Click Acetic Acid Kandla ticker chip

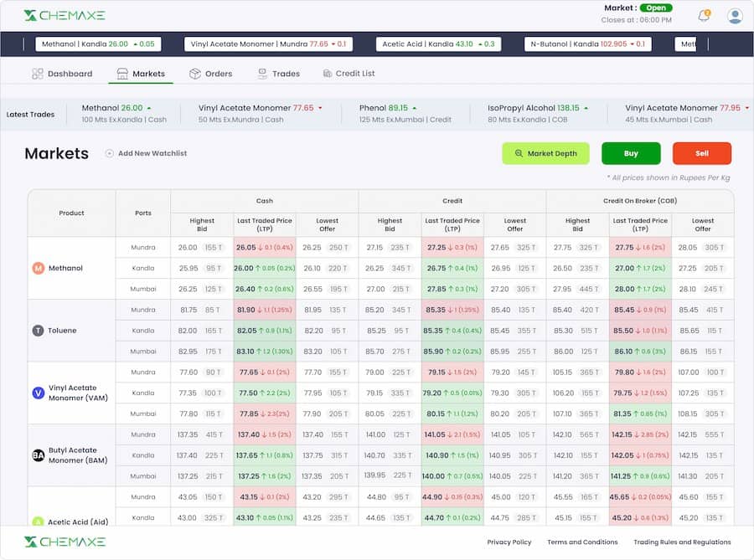[x=438, y=44]
